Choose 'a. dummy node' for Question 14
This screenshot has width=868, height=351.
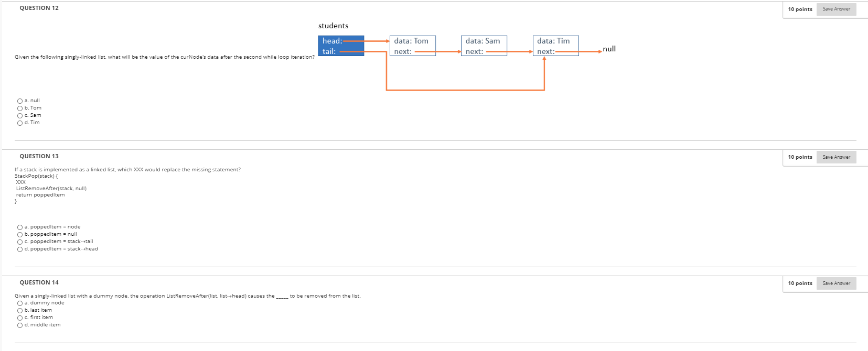[20, 303]
